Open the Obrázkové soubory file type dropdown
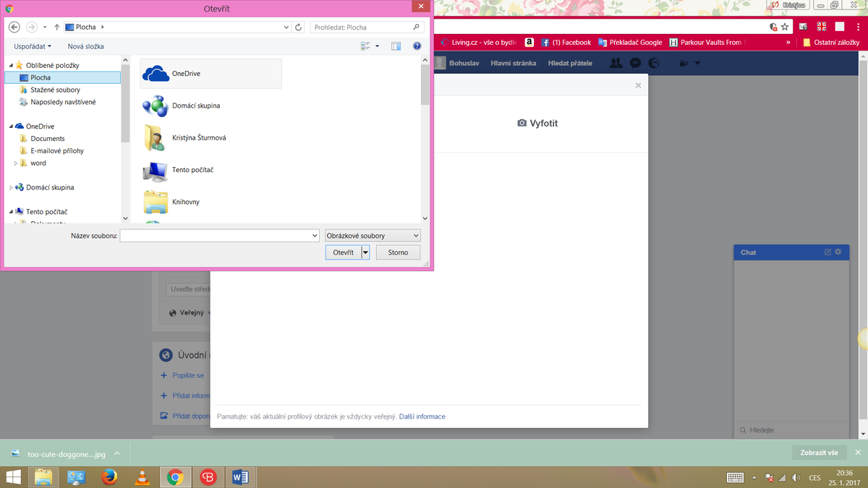The height and width of the screenshot is (488, 868). tap(373, 236)
